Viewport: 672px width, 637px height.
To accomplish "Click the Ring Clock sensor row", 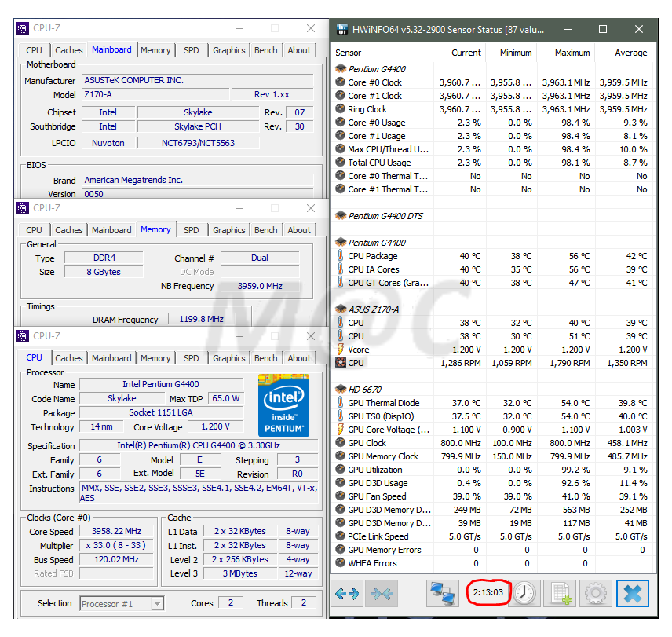I will (x=492, y=109).
